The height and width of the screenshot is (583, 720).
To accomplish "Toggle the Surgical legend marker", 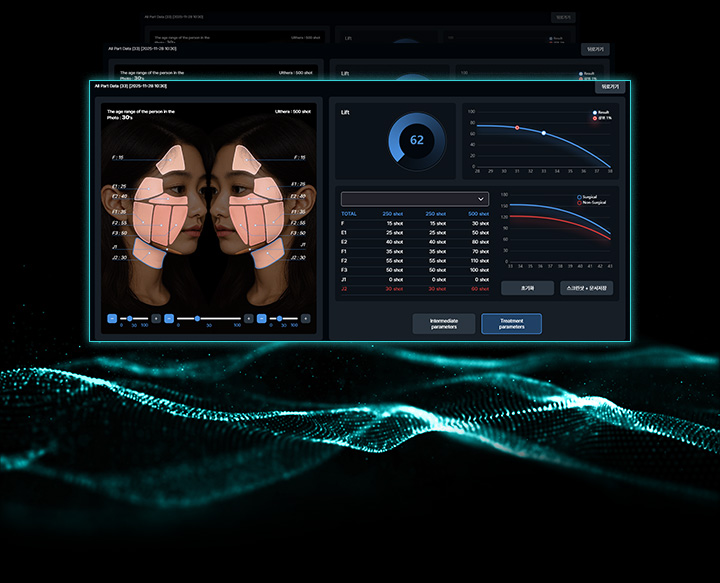I will coord(579,197).
